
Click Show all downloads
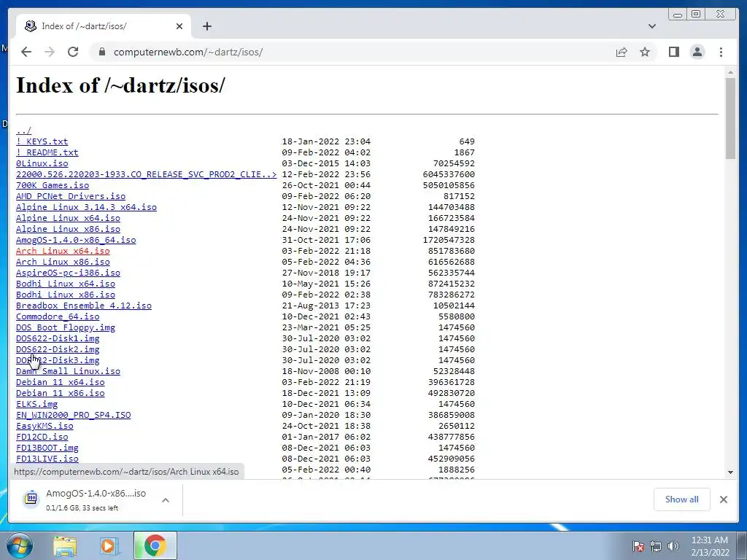tap(682, 499)
